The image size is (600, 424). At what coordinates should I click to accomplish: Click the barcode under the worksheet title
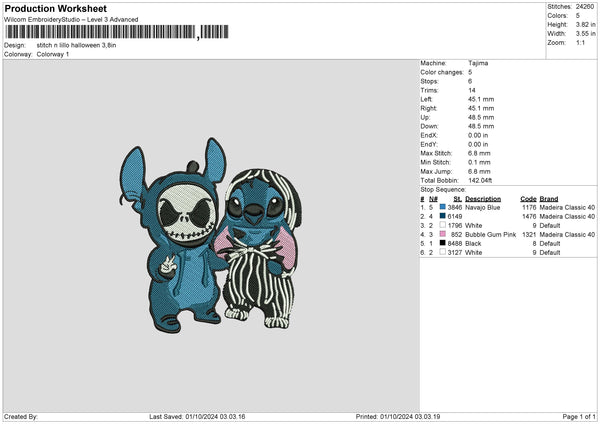[117, 32]
